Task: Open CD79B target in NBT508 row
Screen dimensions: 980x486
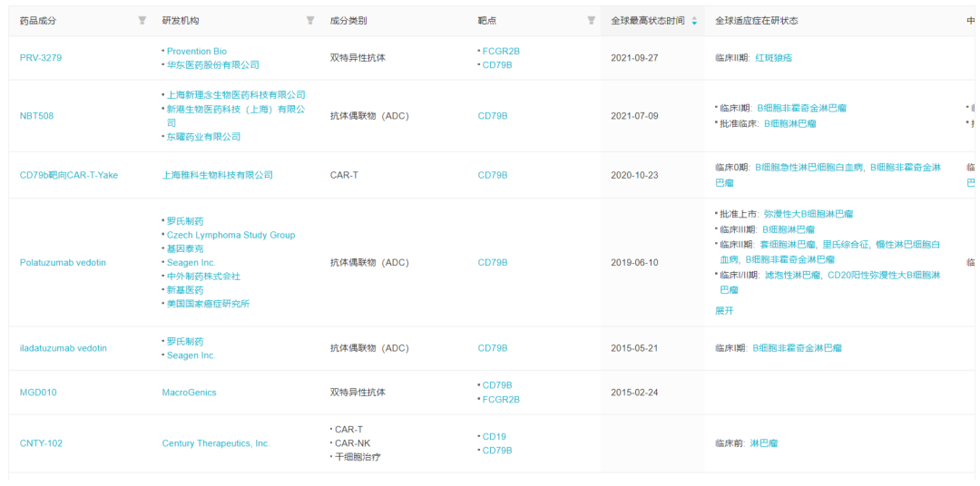Action: coord(493,115)
